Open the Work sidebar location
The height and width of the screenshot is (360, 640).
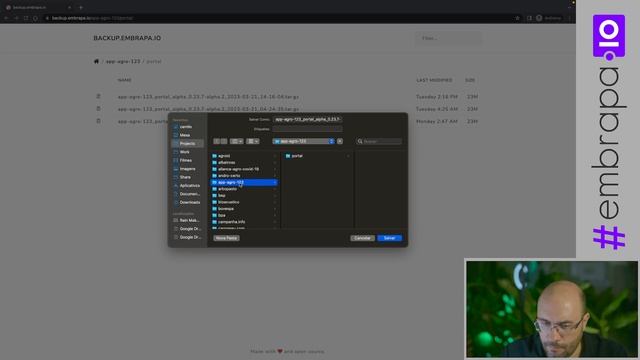pyautogui.click(x=187, y=152)
